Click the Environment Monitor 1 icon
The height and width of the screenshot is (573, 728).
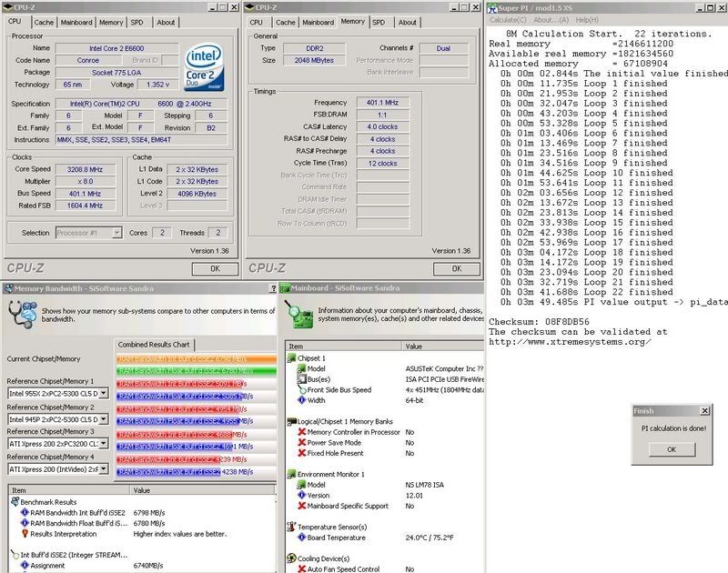pyautogui.click(x=291, y=474)
